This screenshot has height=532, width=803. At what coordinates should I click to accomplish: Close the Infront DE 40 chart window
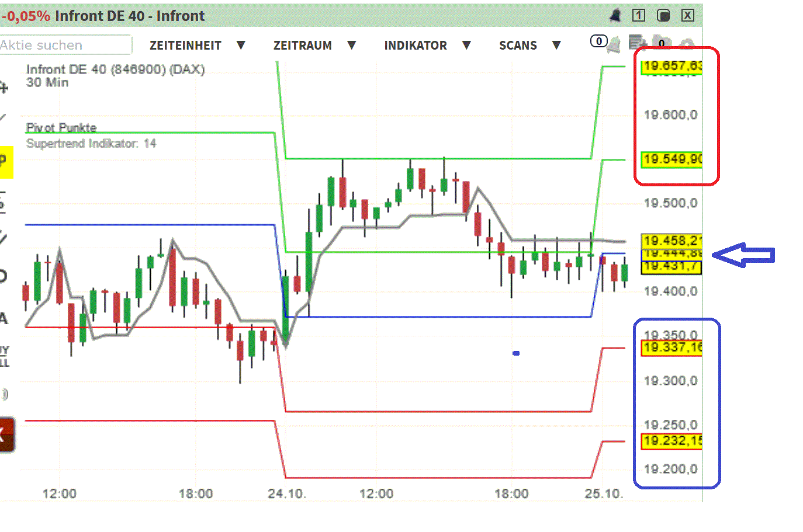688,16
